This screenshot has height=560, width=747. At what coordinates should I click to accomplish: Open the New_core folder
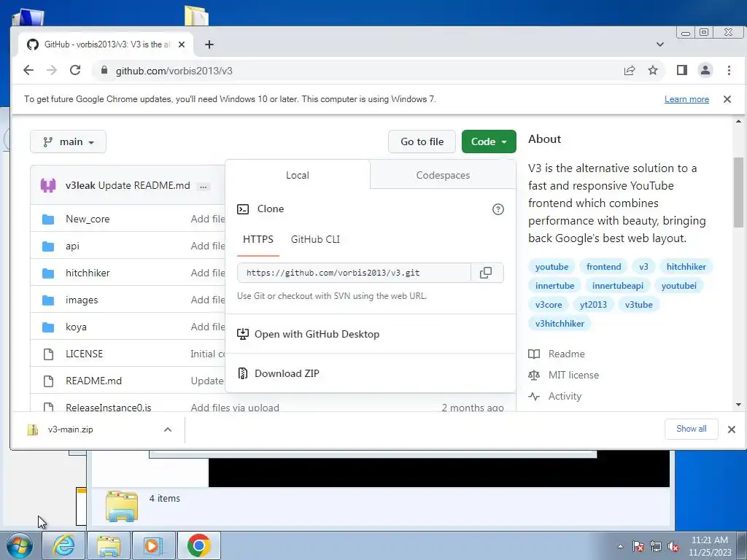[x=88, y=219]
